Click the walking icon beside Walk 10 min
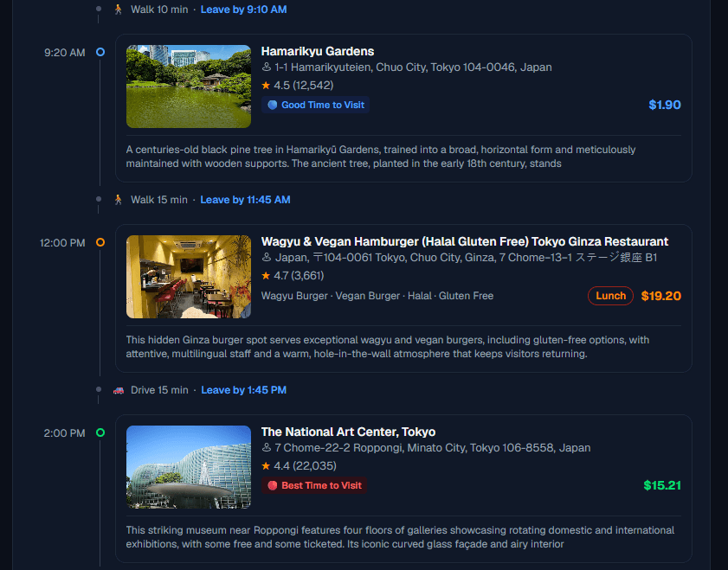 pos(119,10)
